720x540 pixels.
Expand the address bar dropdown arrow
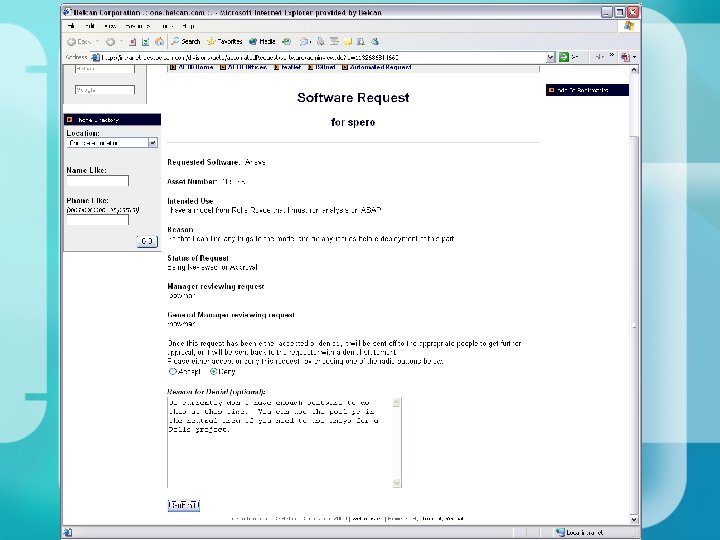pos(551,57)
